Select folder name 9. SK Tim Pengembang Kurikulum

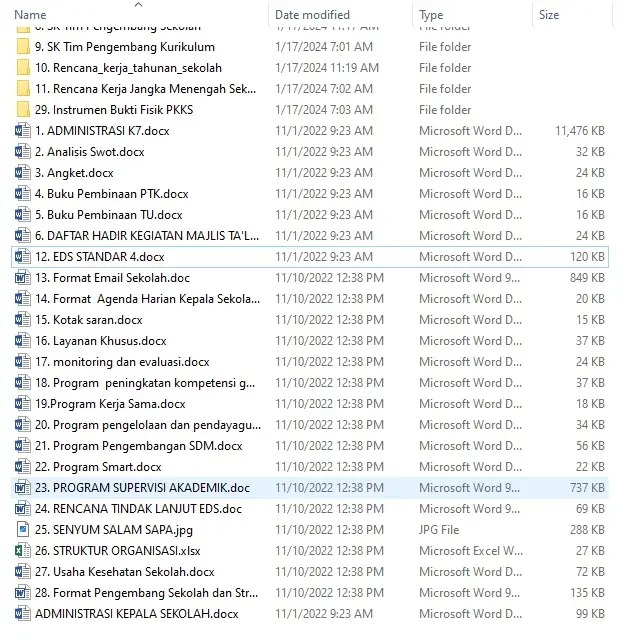point(125,47)
